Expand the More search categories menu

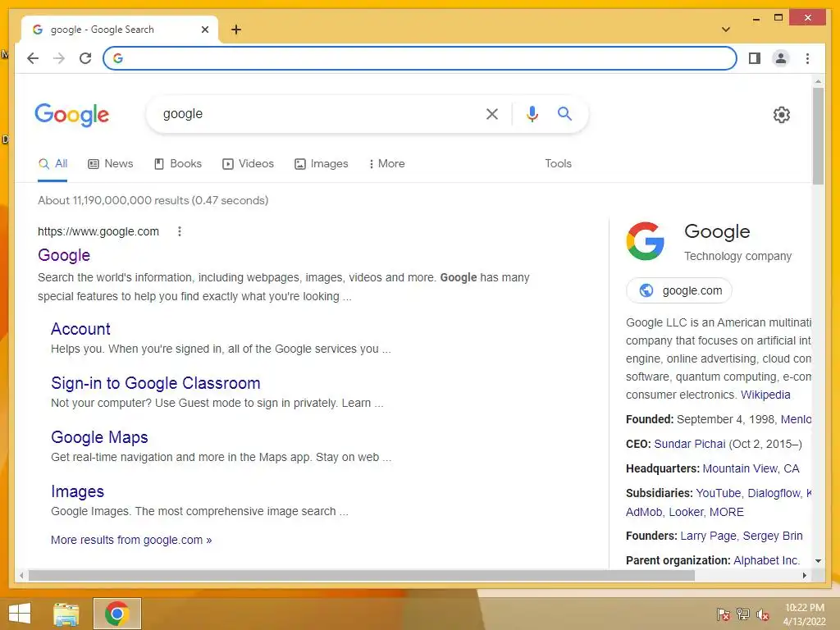386,164
